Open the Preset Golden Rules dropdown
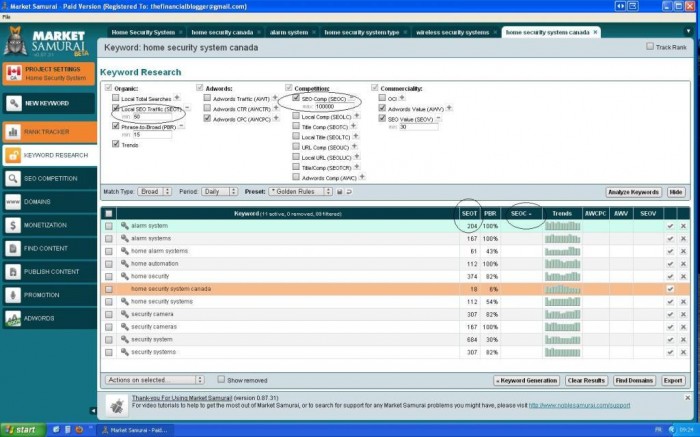Screen dimensions: 700x437 [x=300, y=191]
